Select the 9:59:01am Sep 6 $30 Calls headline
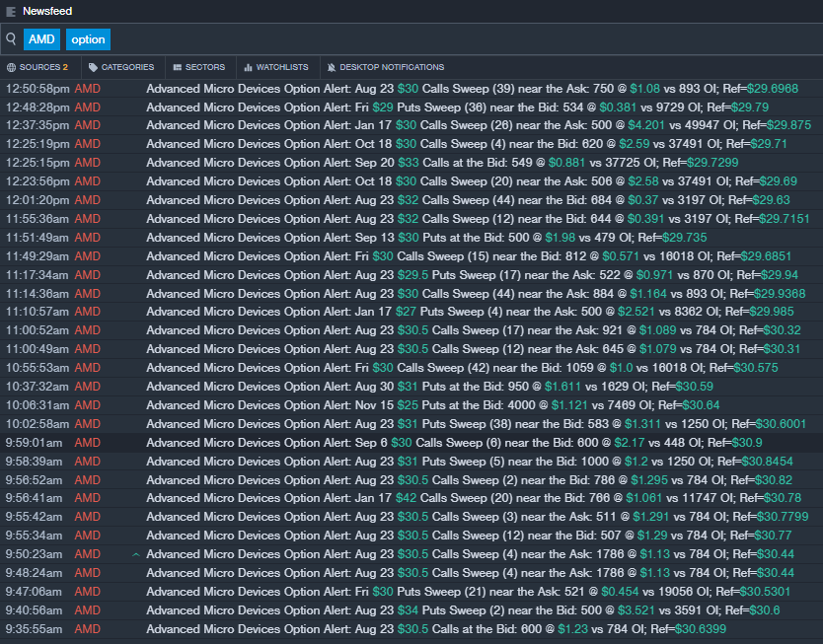The height and width of the screenshot is (644, 823). point(454,443)
